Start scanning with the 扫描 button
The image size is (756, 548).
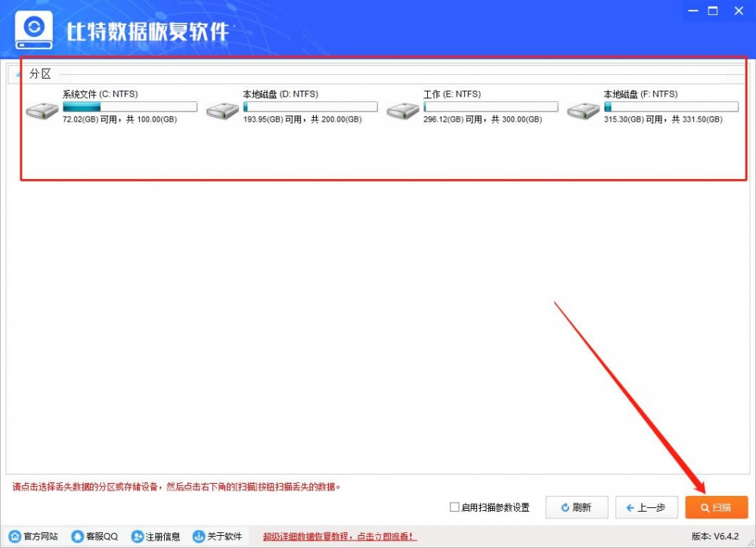(716, 507)
